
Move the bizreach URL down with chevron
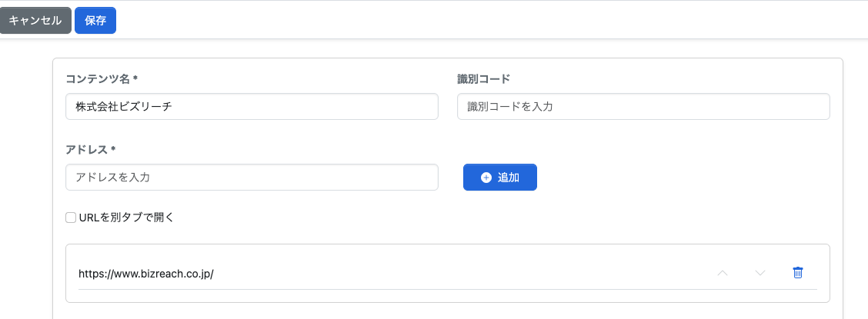[x=760, y=273]
